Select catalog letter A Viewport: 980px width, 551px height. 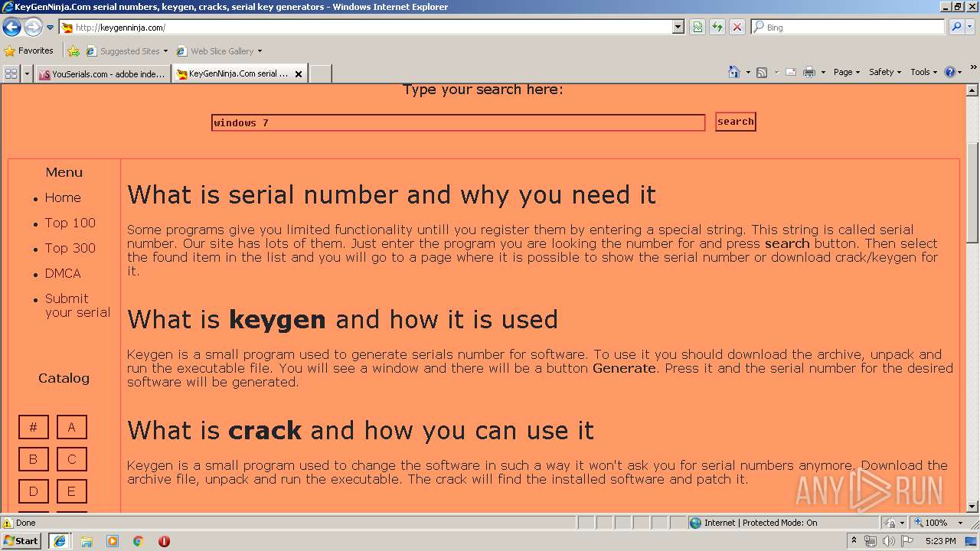click(x=71, y=427)
